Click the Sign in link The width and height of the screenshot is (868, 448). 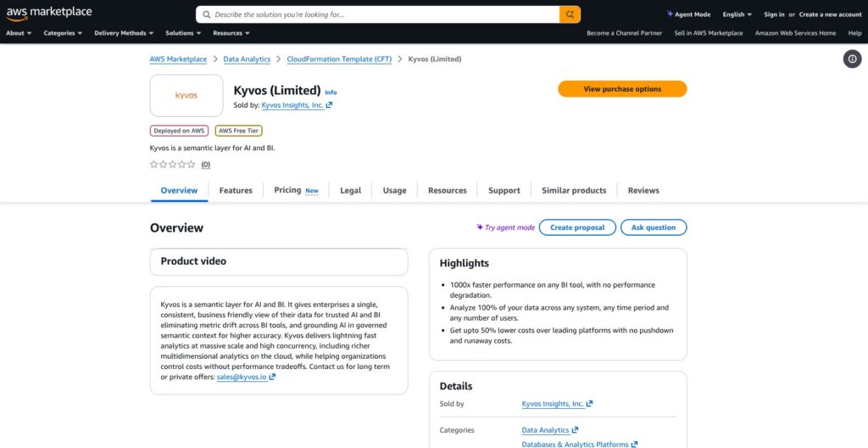pos(774,14)
